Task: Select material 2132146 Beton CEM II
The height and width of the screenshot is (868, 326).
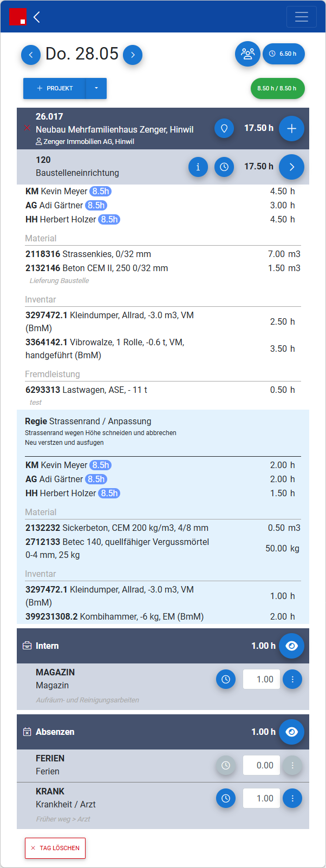Action: [163, 268]
